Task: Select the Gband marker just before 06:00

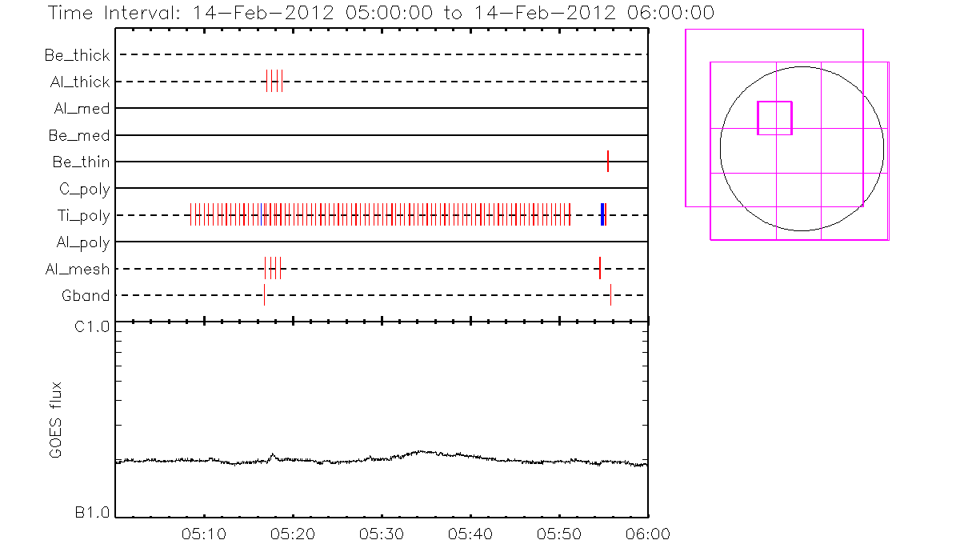Action: [x=610, y=295]
